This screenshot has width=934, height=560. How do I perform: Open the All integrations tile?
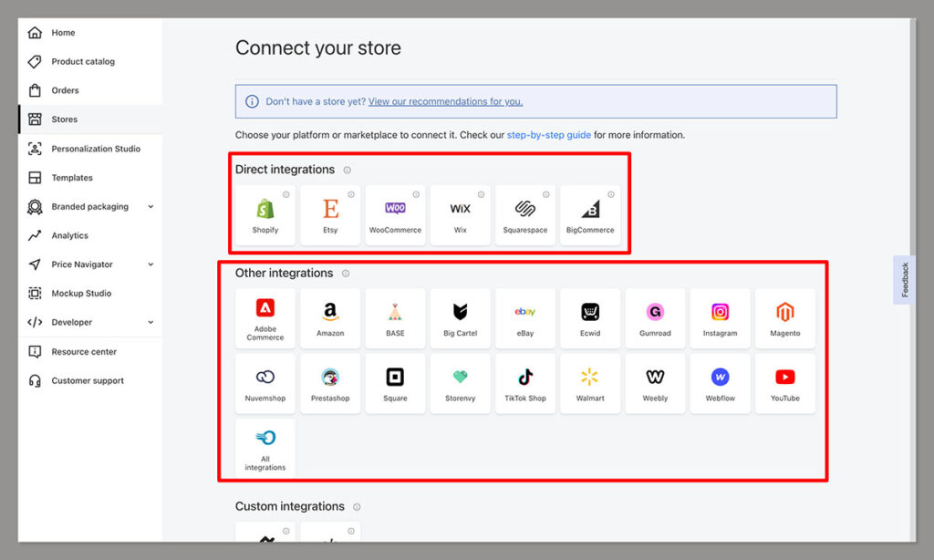pyautogui.click(x=265, y=448)
